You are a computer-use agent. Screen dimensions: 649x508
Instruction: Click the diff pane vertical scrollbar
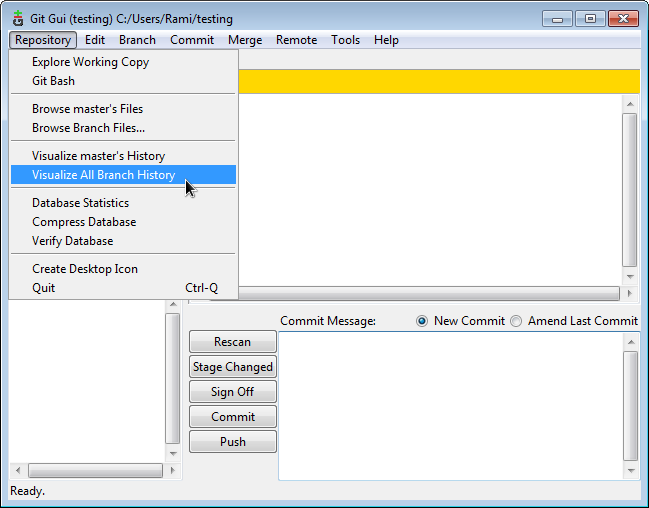click(x=629, y=190)
